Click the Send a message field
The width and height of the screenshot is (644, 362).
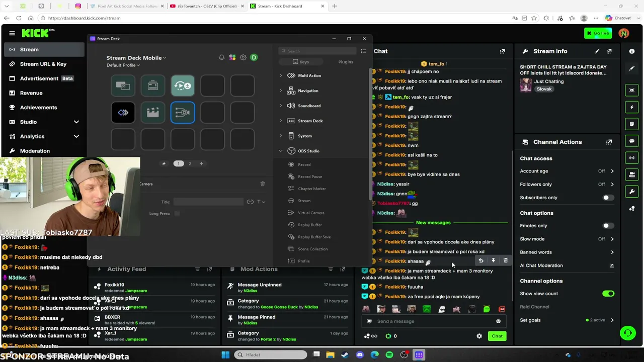click(x=434, y=321)
